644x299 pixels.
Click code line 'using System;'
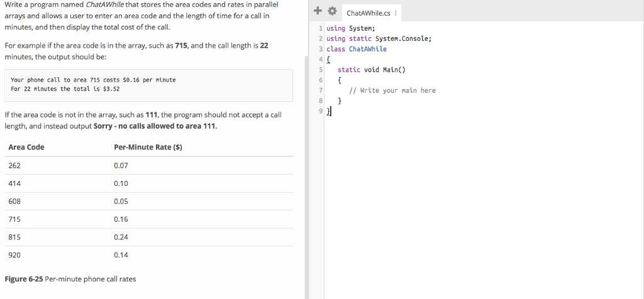pyautogui.click(x=350, y=29)
